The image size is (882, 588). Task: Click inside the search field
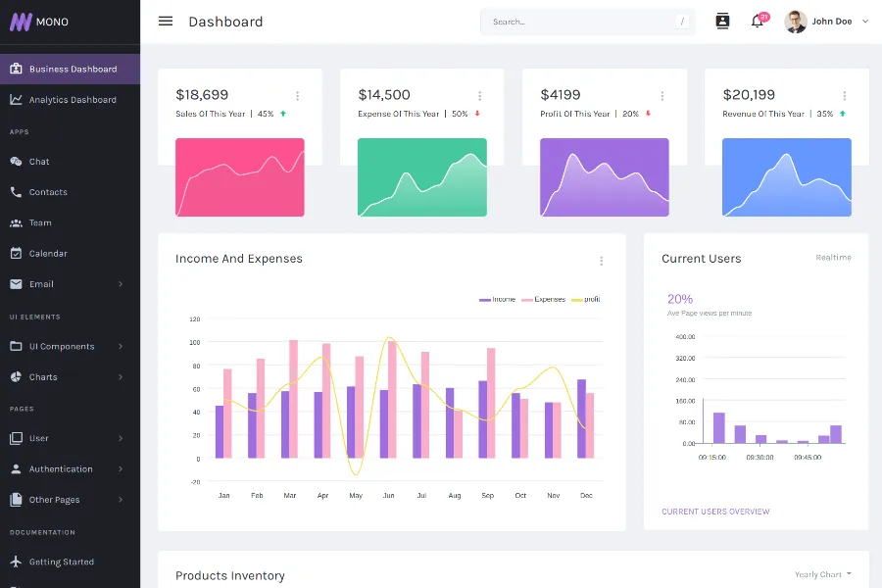pyautogui.click(x=578, y=22)
